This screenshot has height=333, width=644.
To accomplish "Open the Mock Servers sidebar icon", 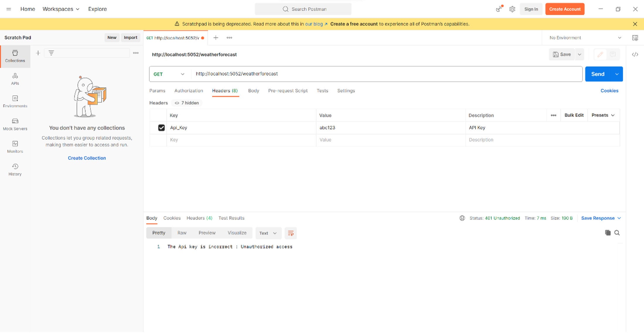I will (15, 124).
